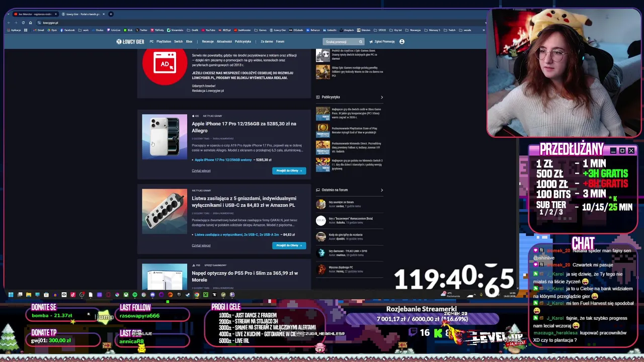The width and height of the screenshot is (644, 362).
Task: Click the browser reload button
Action: click(x=23, y=23)
